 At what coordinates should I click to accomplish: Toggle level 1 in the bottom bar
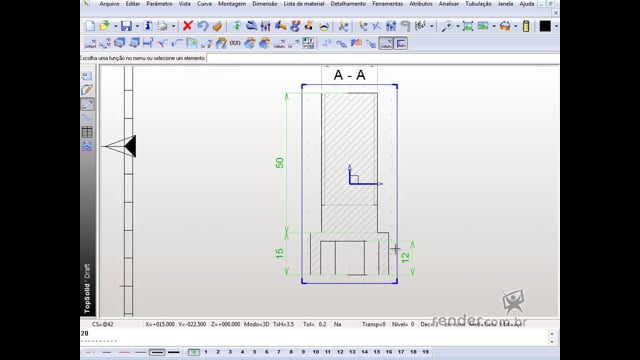click(206, 352)
